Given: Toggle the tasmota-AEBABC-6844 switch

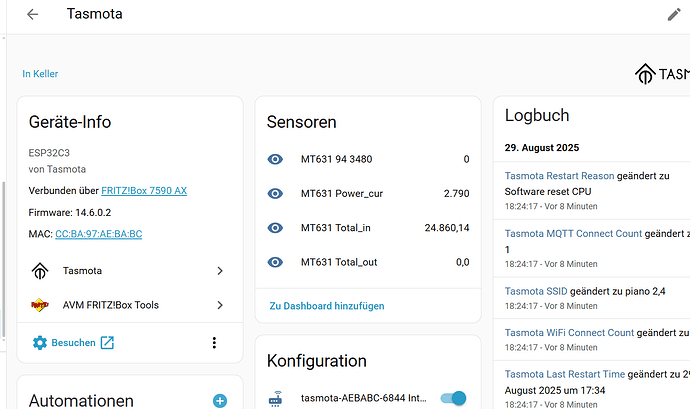Looking at the screenshot, I should tap(452, 398).
